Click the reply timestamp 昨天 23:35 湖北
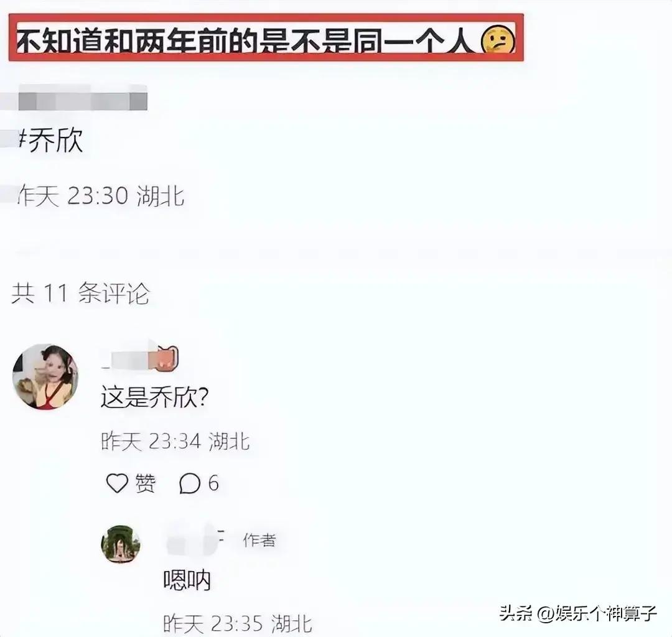 238,624
